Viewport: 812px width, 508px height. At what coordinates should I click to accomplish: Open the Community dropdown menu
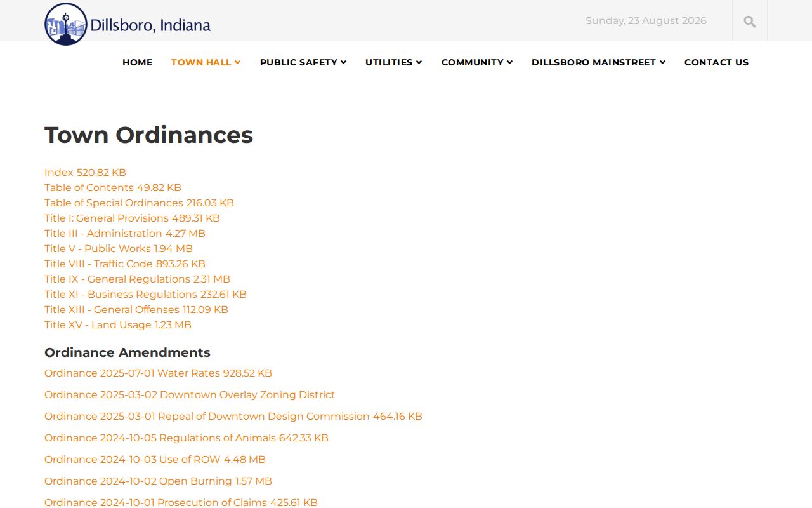[477, 62]
